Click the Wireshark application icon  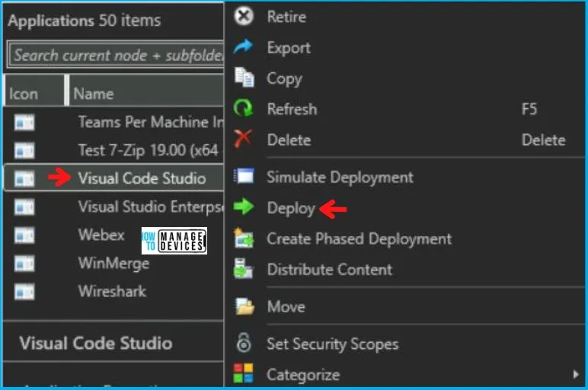tap(24, 292)
